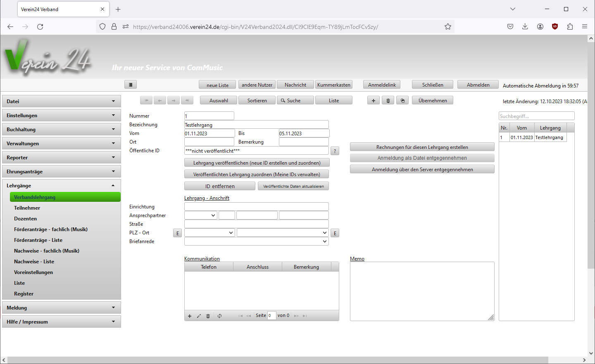Reload the browser page

pos(40,26)
